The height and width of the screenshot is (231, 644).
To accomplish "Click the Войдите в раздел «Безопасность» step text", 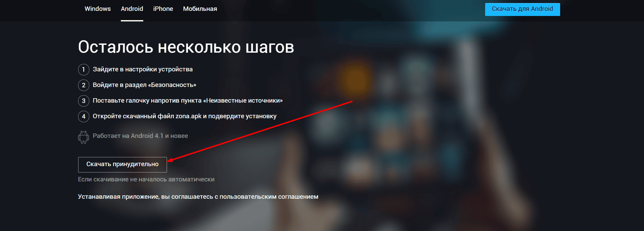I will [145, 85].
